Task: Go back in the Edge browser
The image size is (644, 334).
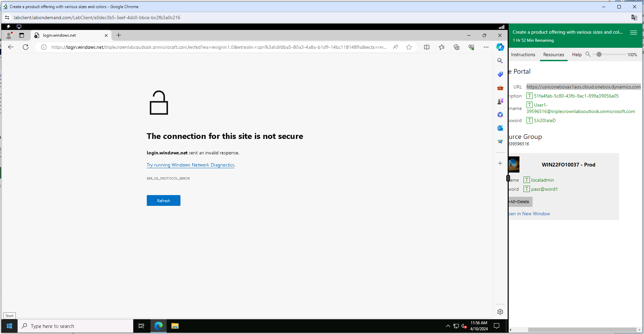Action: 11,47
